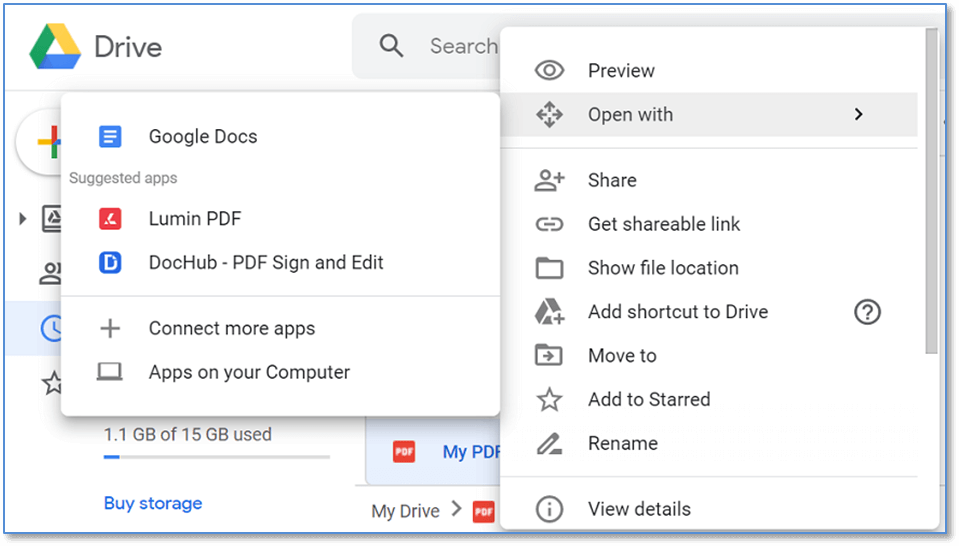The width and height of the screenshot is (959, 546).
Task: Select Move to option
Action: 708,355
